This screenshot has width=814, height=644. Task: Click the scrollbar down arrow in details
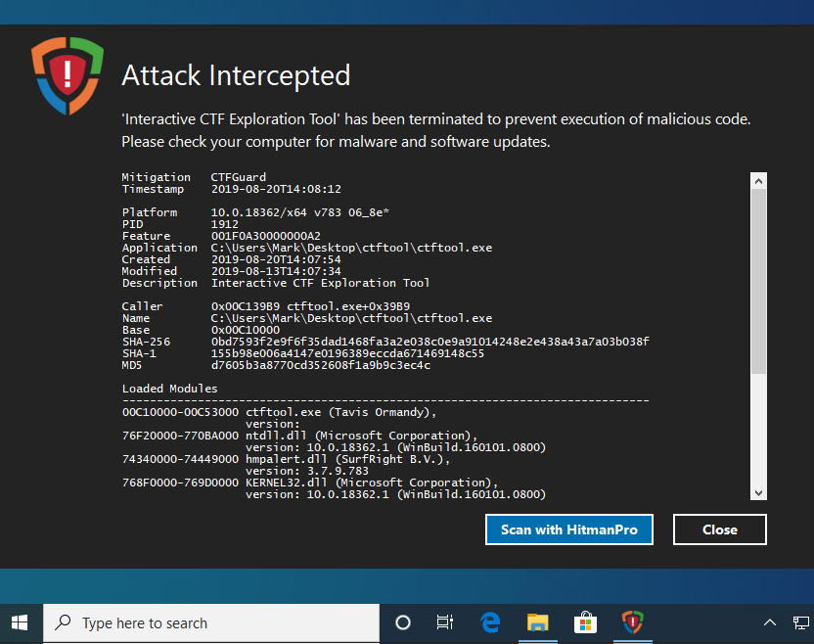[x=758, y=493]
